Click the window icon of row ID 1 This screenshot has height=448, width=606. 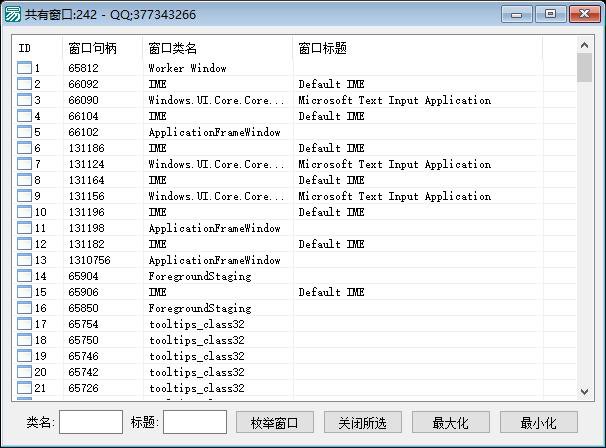click(x=25, y=69)
